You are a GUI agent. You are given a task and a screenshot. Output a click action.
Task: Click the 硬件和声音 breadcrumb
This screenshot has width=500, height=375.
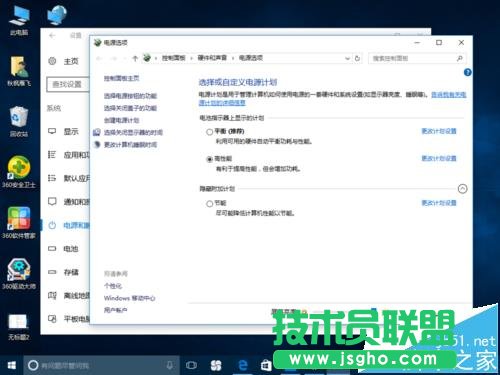click(212, 58)
